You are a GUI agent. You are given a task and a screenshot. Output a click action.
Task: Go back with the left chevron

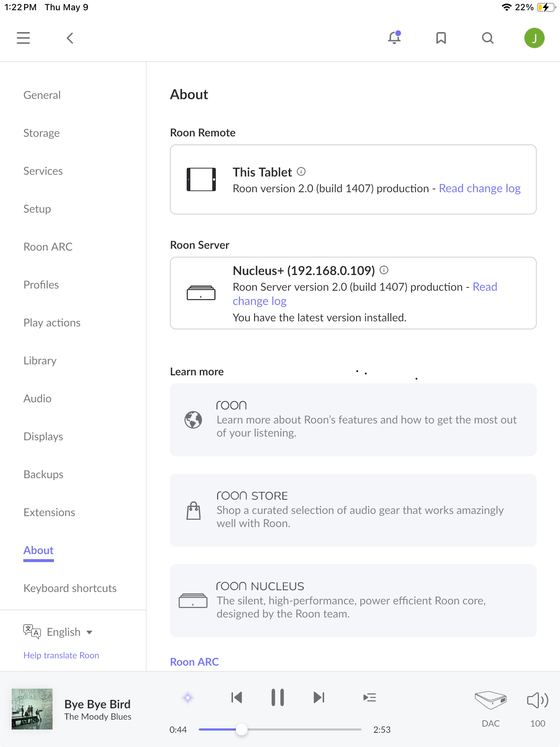(x=70, y=38)
